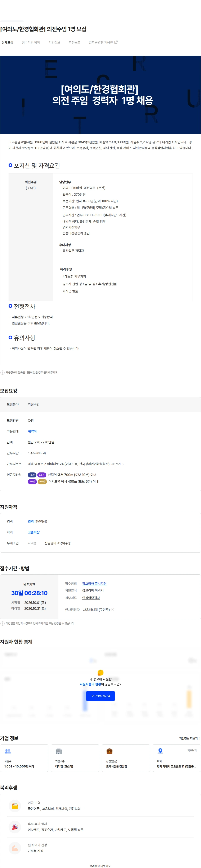Click the 위치 map pin icon
This screenshot has height=868, width=201.
point(160,751)
